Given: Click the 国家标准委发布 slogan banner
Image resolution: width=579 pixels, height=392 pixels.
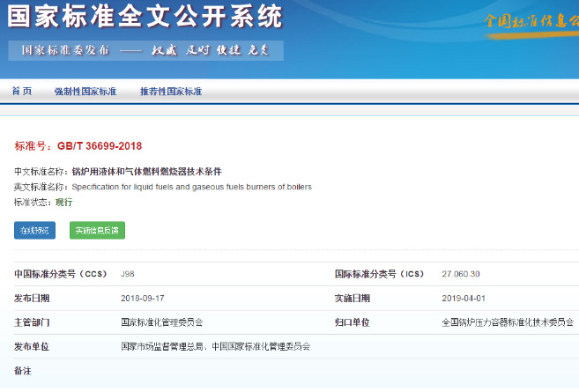Looking at the screenshot, I should point(146,50).
